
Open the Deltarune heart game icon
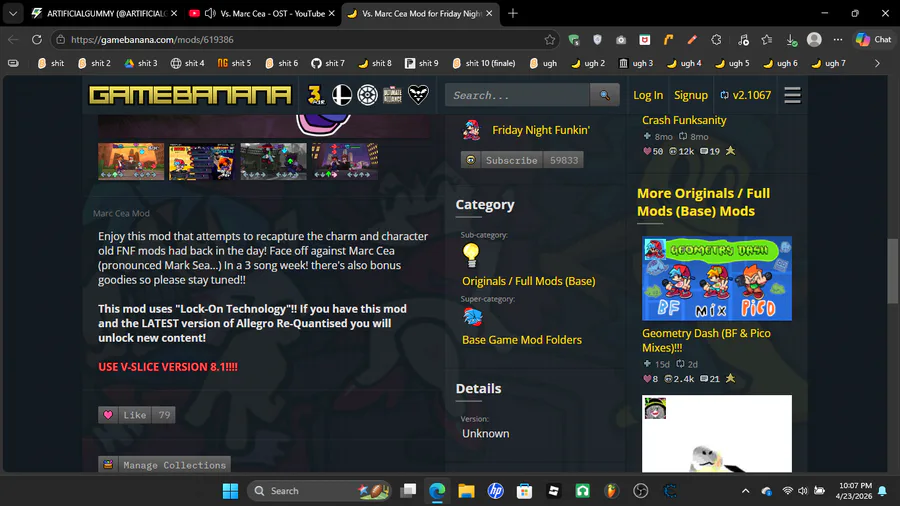pos(418,95)
